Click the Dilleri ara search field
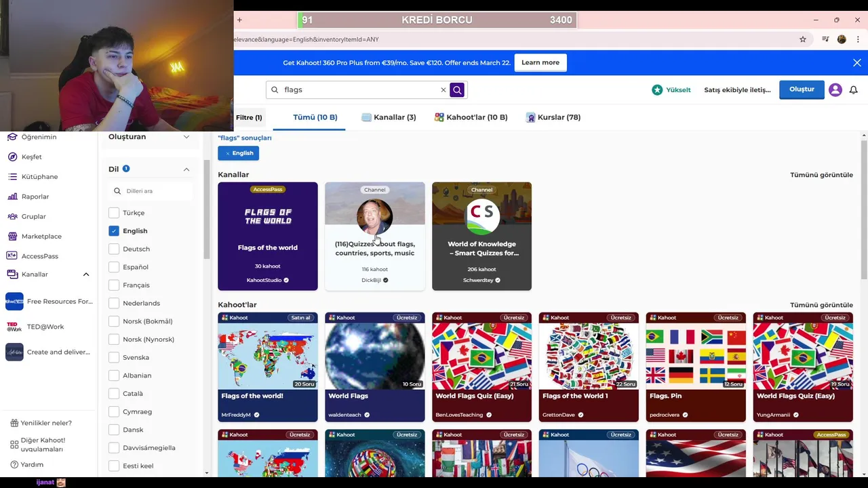Image resolution: width=868 pixels, height=488 pixels. point(151,191)
